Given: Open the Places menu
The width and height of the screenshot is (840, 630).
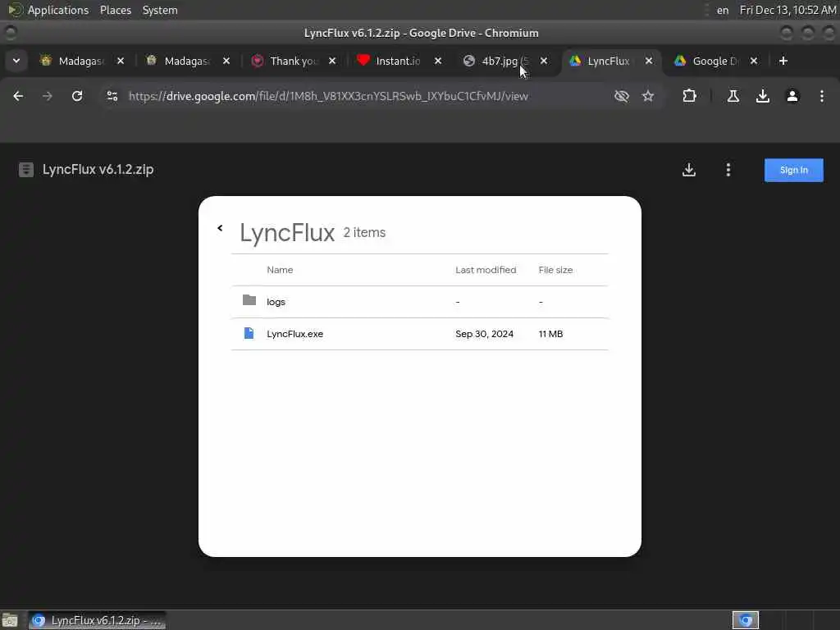Looking at the screenshot, I should 115,10.
